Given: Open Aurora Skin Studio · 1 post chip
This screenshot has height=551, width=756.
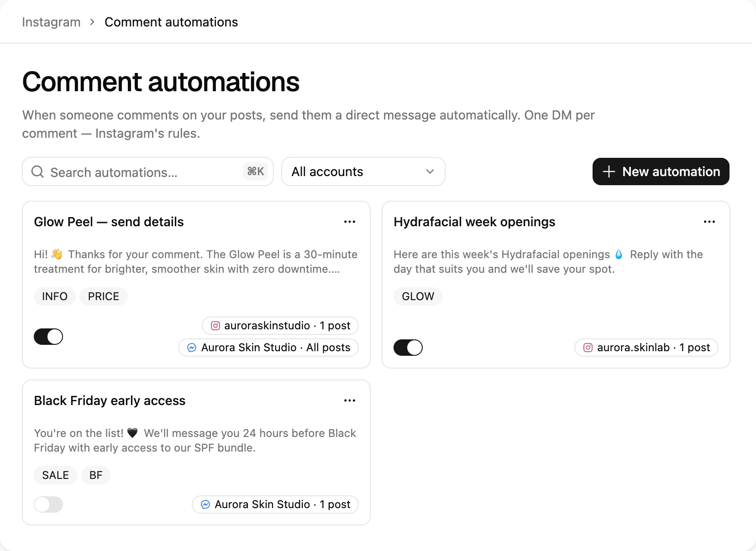Looking at the screenshot, I should click(275, 504).
